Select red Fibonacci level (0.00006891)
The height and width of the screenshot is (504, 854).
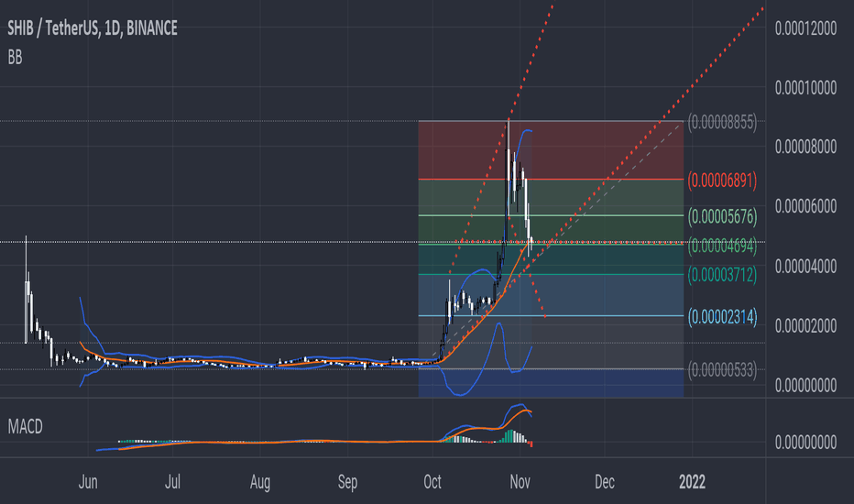[722, 180]
